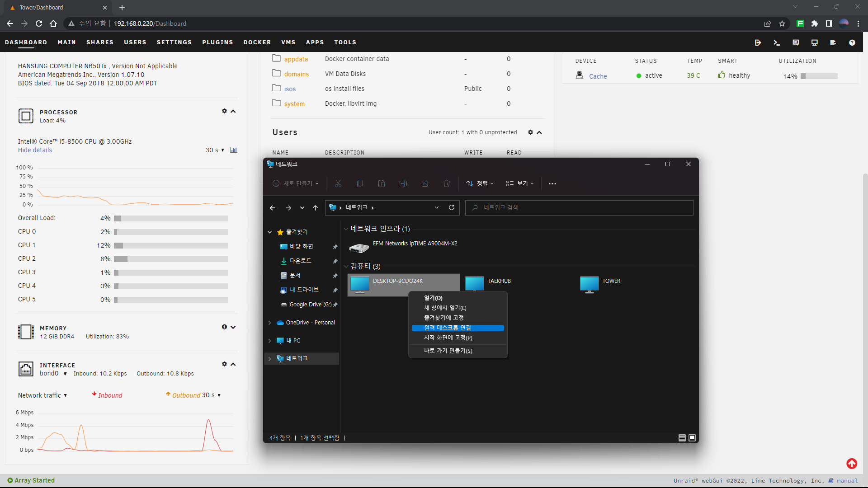Image resolution: width=868 pixels, height=488 pixels.
Task: Switch to large icons view in Explorer
Action: [692, 437]
